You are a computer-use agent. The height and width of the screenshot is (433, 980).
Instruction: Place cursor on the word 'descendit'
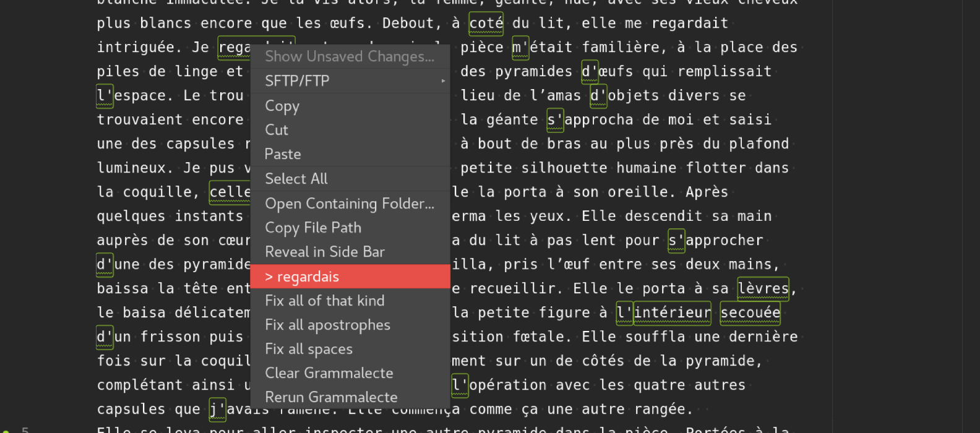tap(664, 216)
